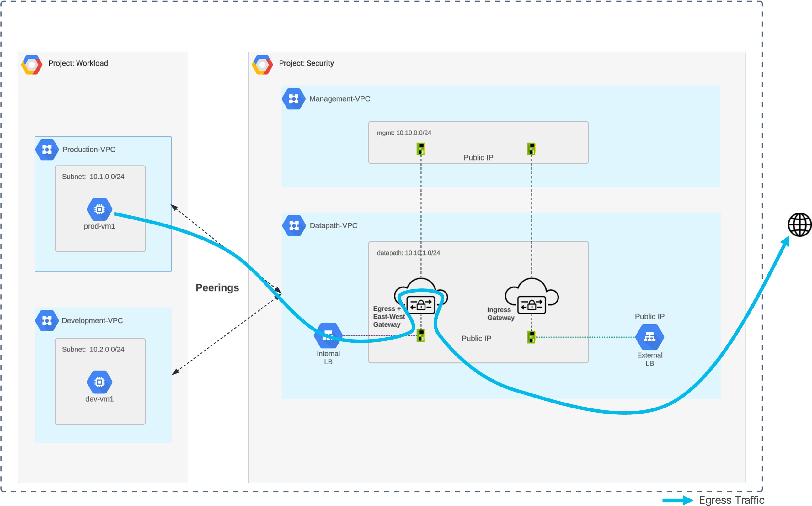Click the 'Project: Security' title
Screen dimensions: 812x506
click(307, 63)
